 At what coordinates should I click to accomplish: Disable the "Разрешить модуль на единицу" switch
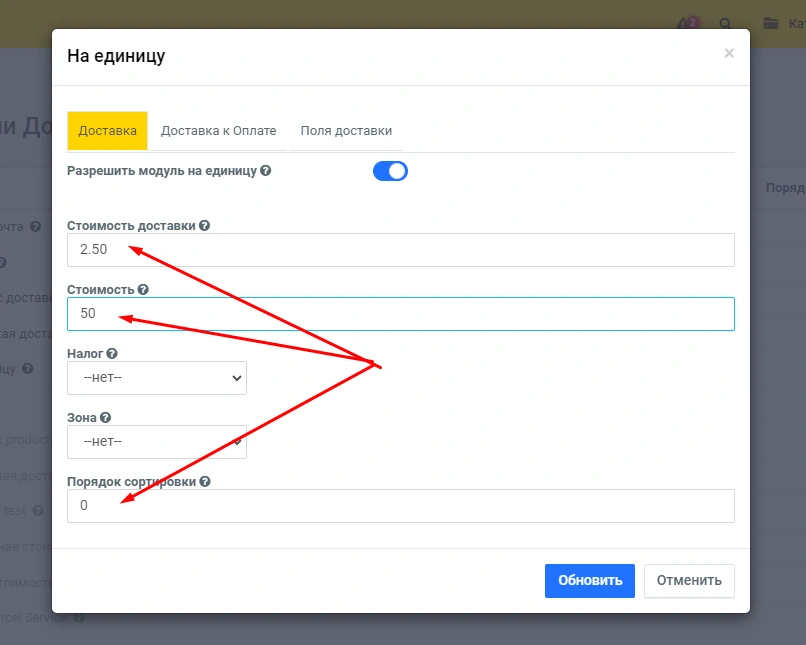390,171
